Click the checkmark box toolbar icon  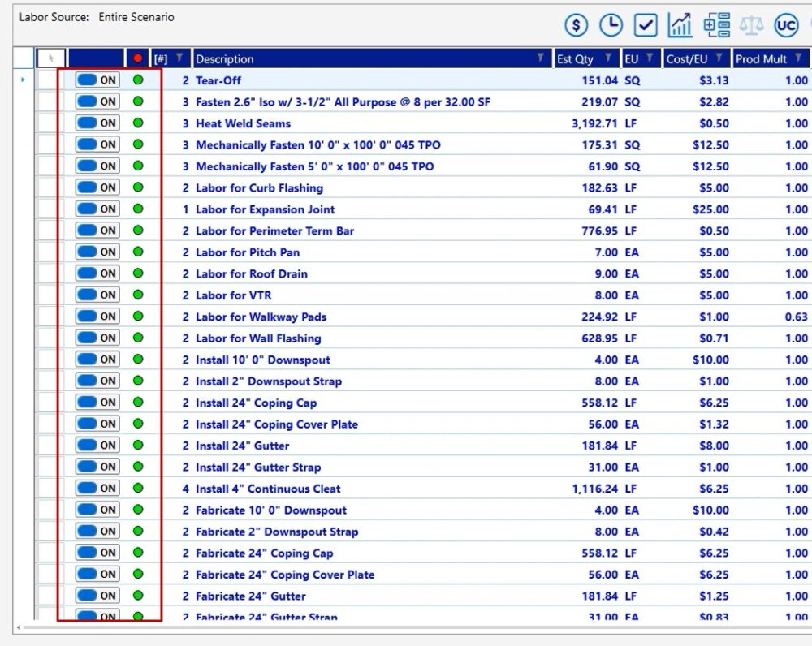coord(646,26)
